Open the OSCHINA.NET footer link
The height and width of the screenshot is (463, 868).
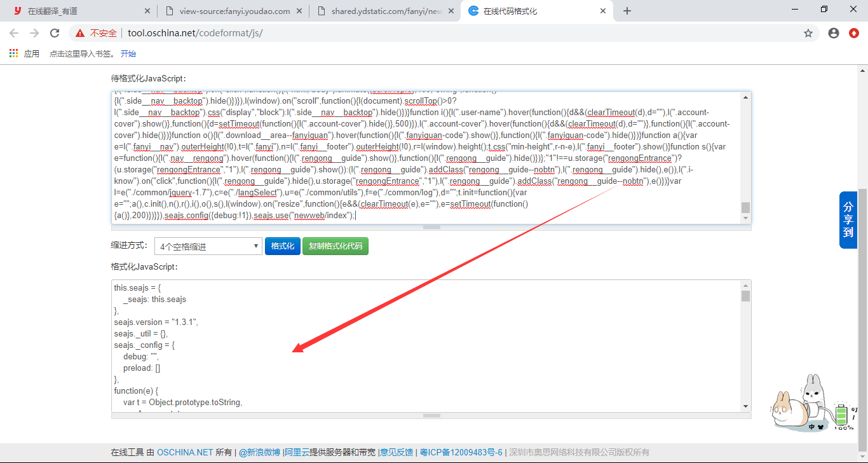pyautogui.click(x=185, y=453)
